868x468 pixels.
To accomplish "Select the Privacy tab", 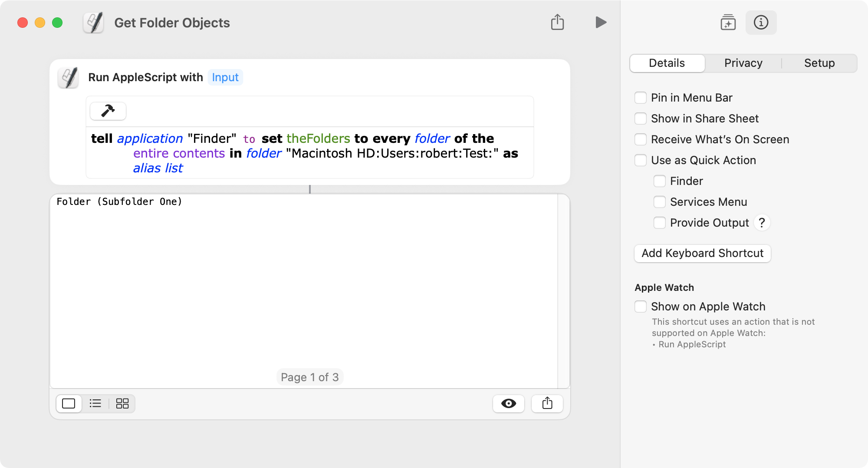I will click(743, 63).
